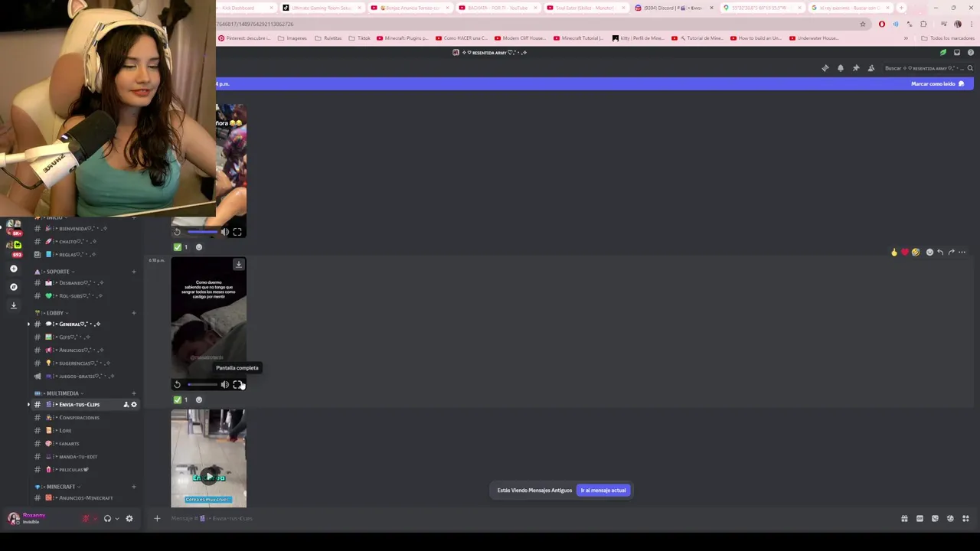Toggle the microphone mute in the user panel
The width and height of the screenshot is (980, 551).
pos(86,519)
